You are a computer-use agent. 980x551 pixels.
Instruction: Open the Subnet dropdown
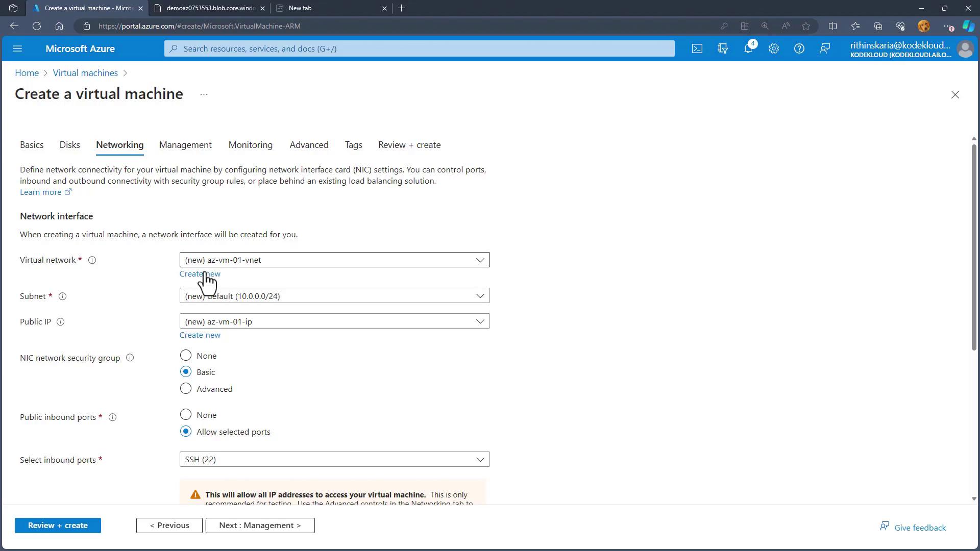pyautogui.click(x=334, y=296)
